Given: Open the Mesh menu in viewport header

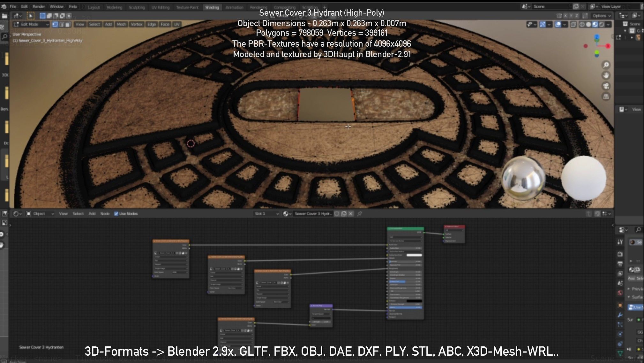Looking at the screenshot, I should (121, 24).
